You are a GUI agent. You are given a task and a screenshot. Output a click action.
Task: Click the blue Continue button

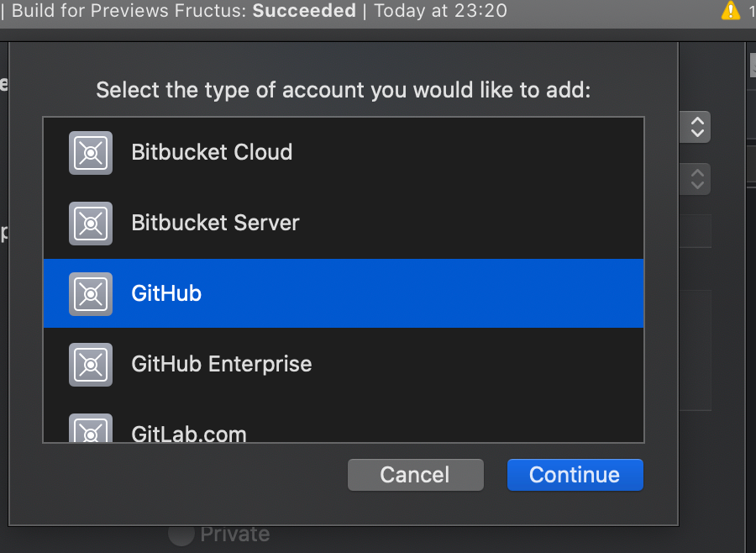[x=575, y=475]
